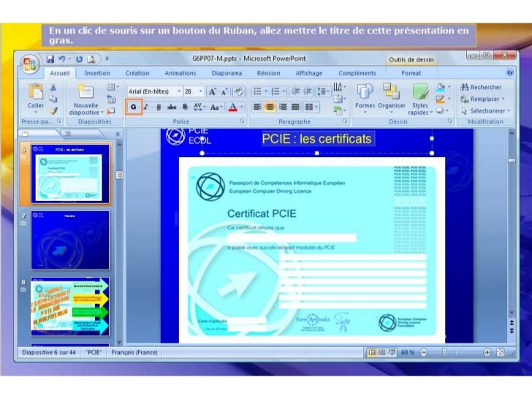
Task: Change text case with the Aa icon
Action: pyautogui.click(x=216, y=107)
